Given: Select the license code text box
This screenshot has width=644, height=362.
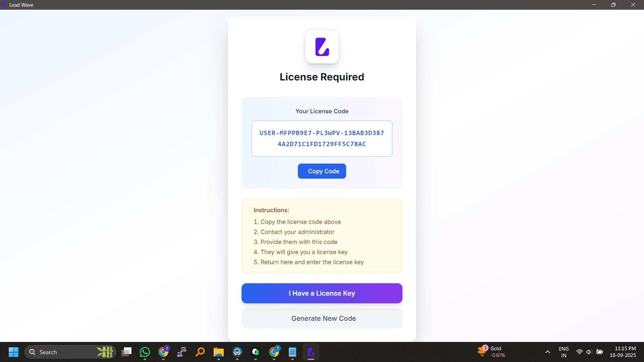Looking at the screenshot, I should pyautogui.click(x=322, y=138).
